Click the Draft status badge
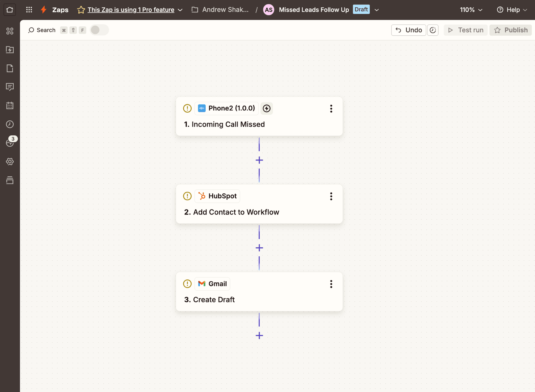 coord(361,9)
